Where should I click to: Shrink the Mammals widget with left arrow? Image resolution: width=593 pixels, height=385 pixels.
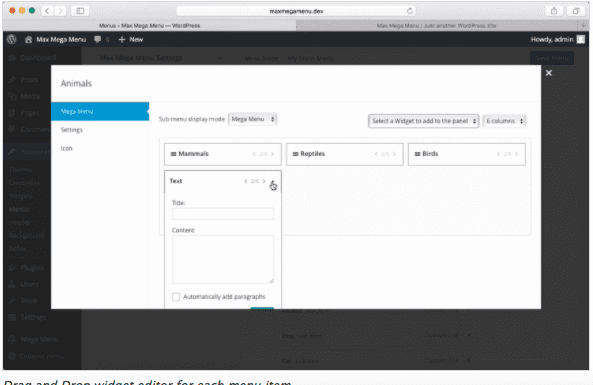coord(255,154)
